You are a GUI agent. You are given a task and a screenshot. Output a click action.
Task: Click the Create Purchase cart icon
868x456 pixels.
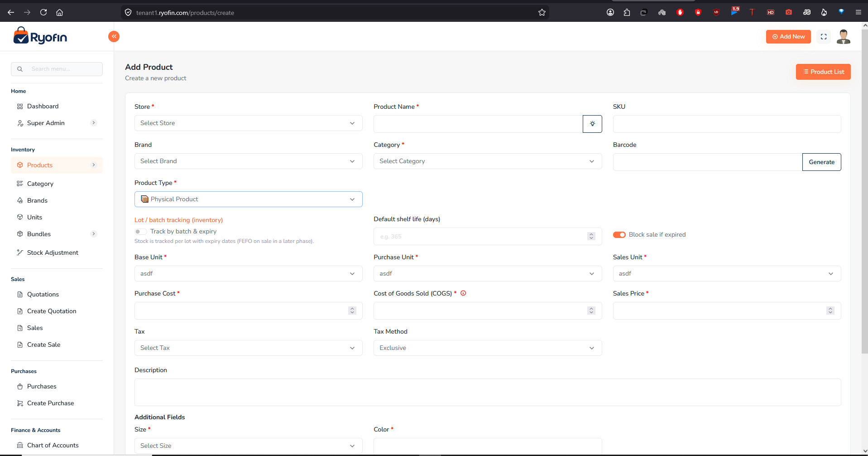tap(20, 403)
